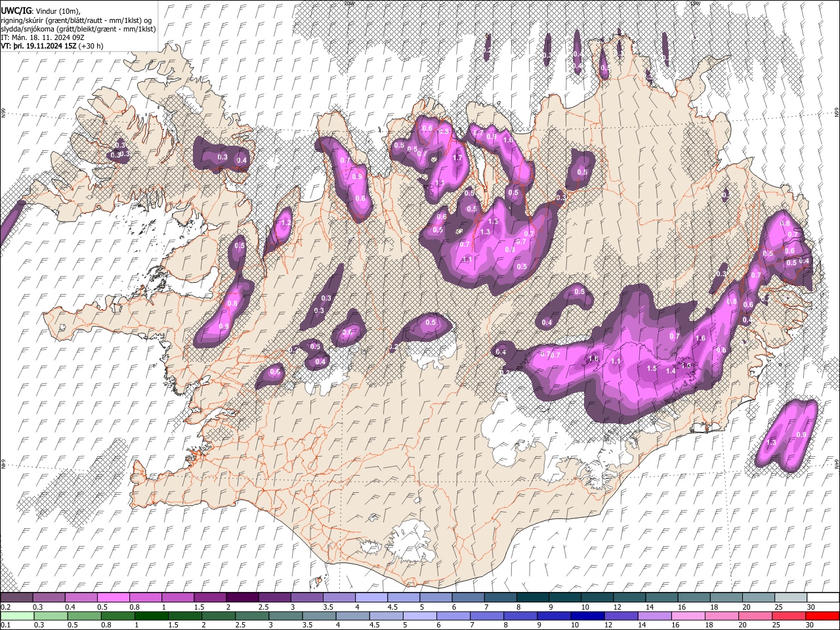Click the dark teal 8–9 snow legend swatch
840x630 pixels.
click(532, 597)
